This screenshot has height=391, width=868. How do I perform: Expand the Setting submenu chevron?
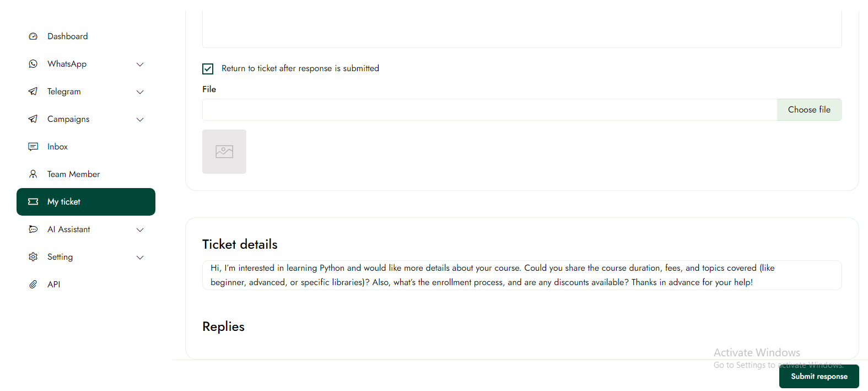pos(140,258)
